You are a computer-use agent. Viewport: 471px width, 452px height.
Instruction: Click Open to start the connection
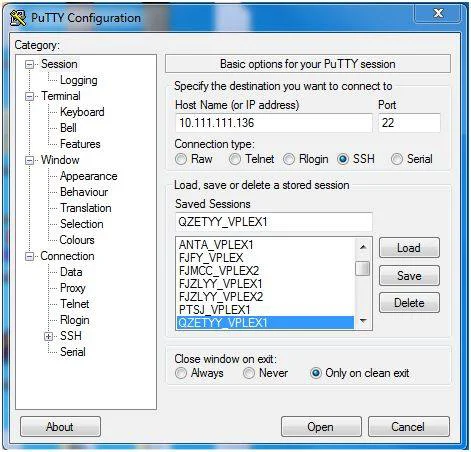[x=321, y=427]
